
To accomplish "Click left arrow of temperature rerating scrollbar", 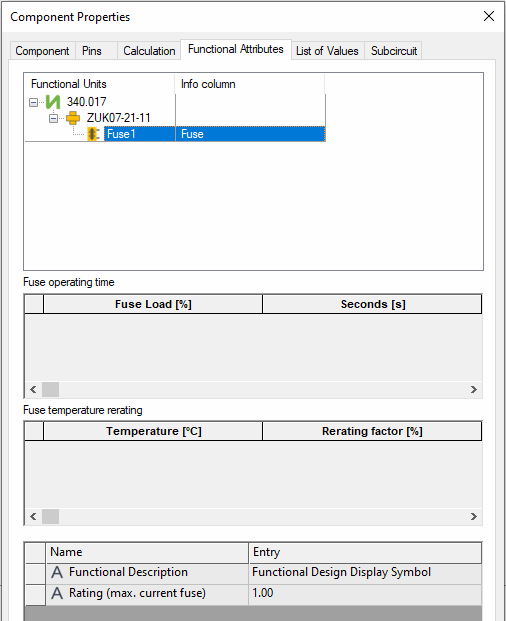I will tap(33, 516).
